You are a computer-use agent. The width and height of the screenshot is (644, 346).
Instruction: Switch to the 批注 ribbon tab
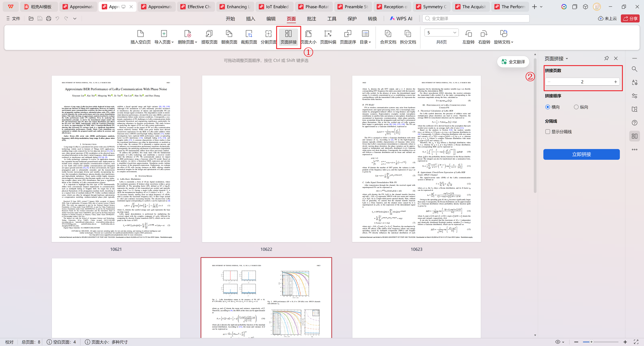click(311, 19)
